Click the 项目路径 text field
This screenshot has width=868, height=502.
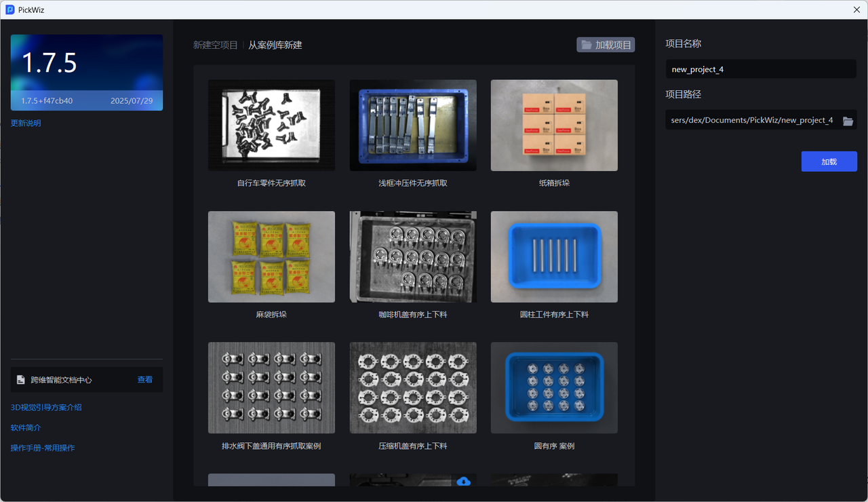click(751, 120)
